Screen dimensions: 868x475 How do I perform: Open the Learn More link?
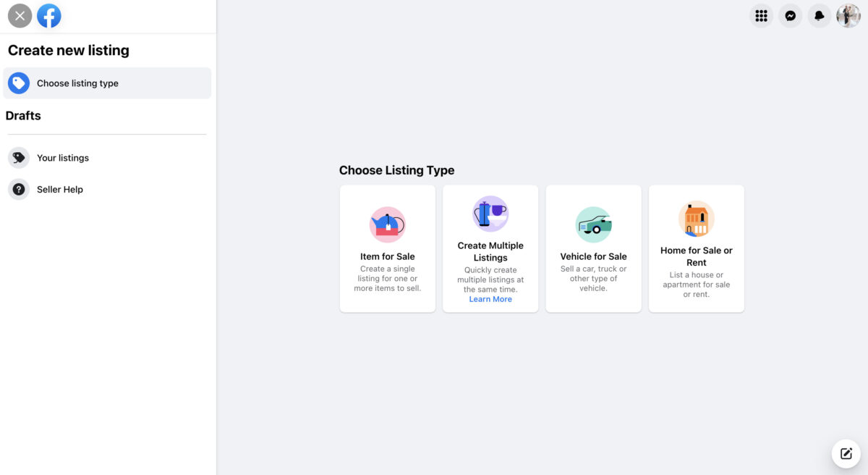tap(490, 298)
